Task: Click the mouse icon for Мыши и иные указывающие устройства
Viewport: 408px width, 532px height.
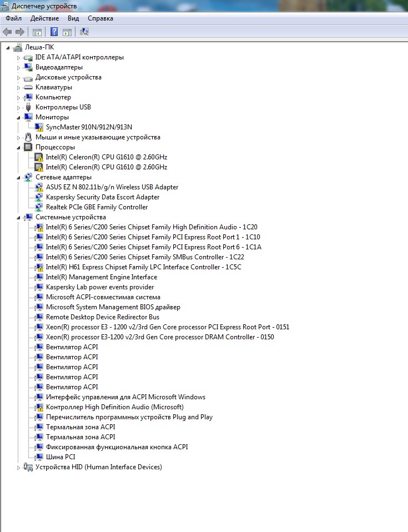Action: 28,137
